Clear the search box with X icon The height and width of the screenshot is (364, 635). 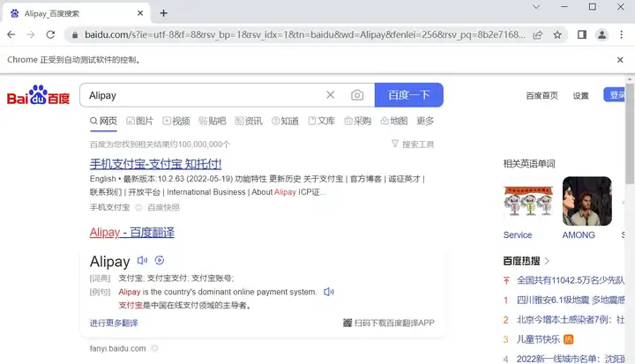click(x=331, y=94)
